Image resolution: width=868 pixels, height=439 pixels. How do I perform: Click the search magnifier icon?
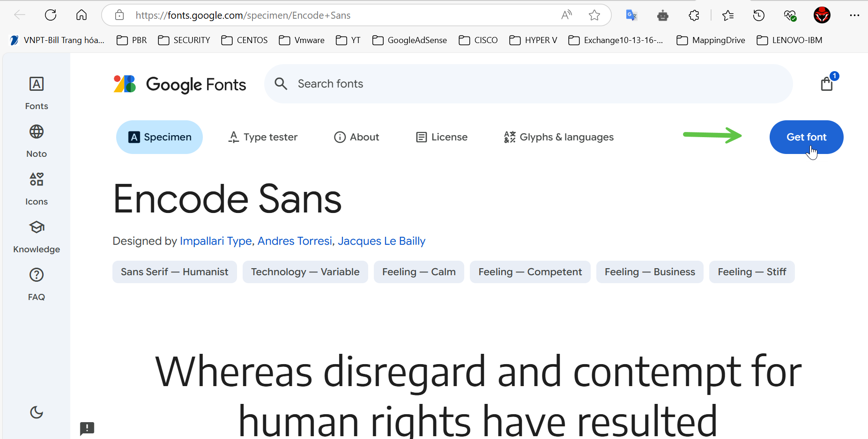(281, 84)
